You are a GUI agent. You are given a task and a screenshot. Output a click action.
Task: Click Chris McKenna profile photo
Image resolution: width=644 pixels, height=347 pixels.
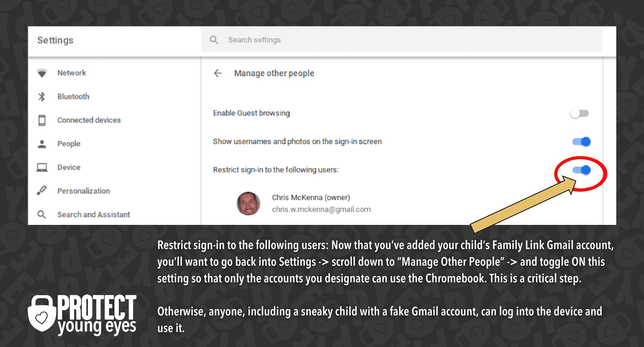pyautogui.click(x=248, y=204)
